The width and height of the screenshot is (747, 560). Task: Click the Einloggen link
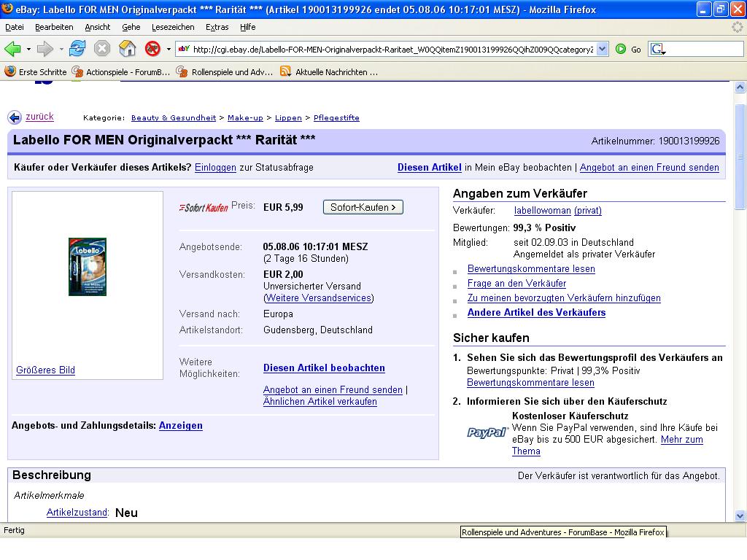pos(215,168)
